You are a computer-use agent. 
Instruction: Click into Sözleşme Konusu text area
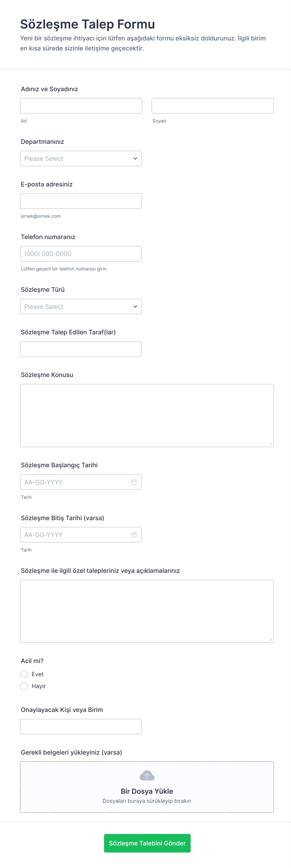pos(147,416)
